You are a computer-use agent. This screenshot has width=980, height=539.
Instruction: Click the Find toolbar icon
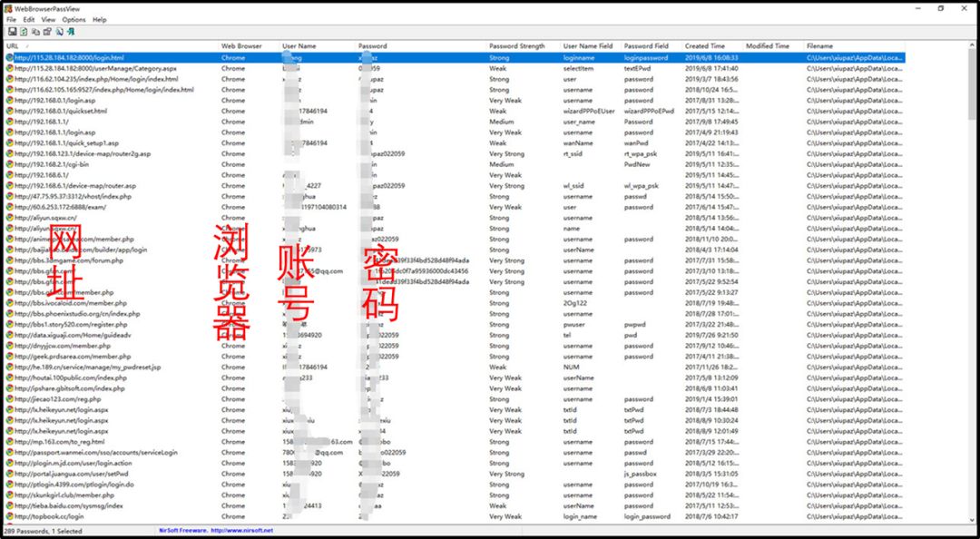click(59, 31)
